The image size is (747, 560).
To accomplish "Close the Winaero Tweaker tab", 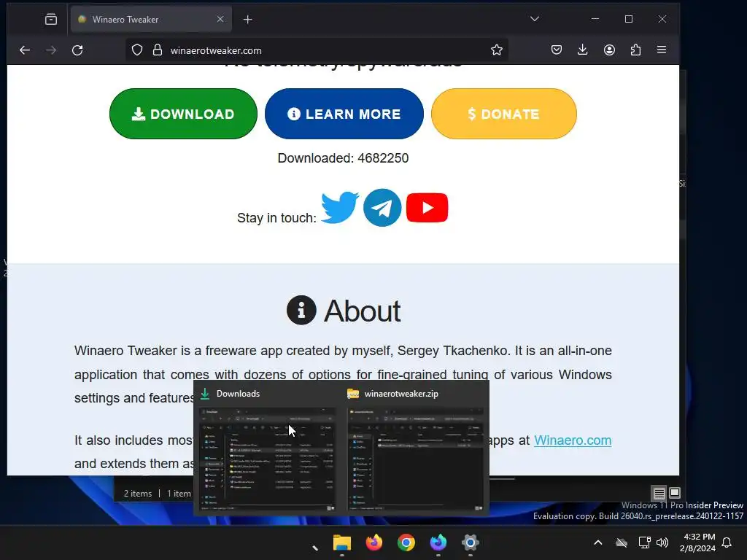I will (220, 19).
